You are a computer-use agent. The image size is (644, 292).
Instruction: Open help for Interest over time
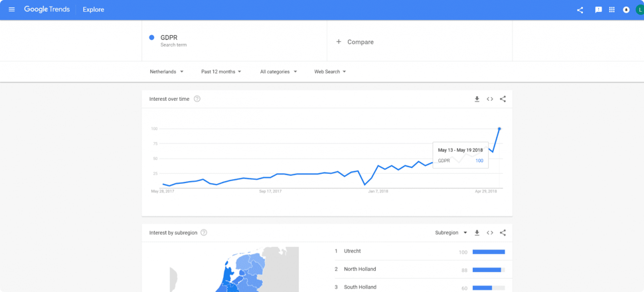[197, 99]
